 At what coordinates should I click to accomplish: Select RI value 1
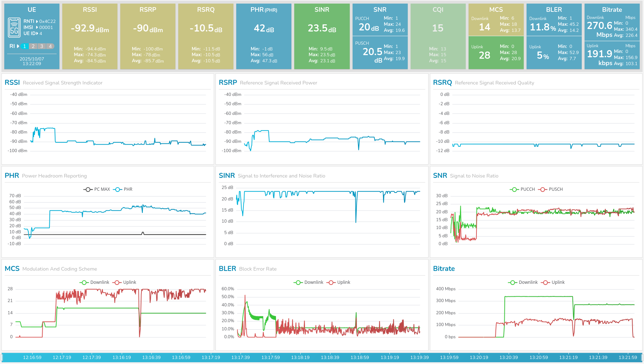tap(24, 46)
